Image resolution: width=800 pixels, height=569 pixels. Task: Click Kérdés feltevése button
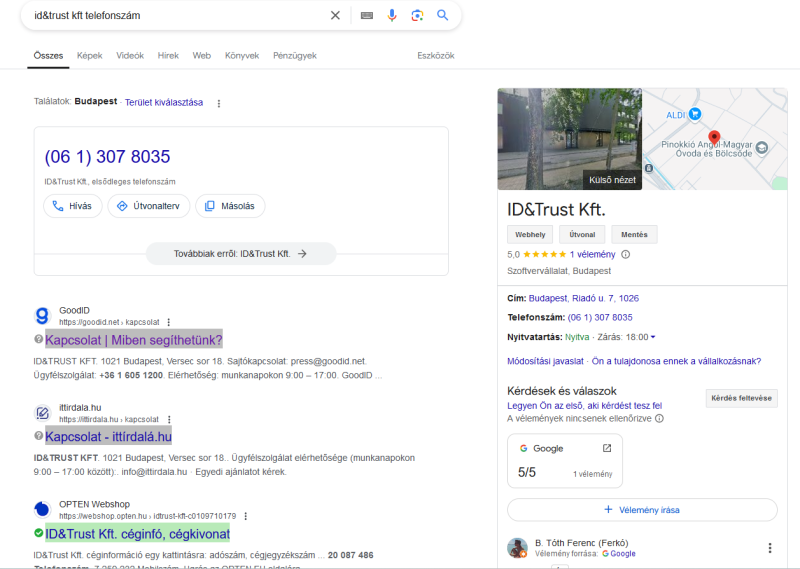[741, 398]
